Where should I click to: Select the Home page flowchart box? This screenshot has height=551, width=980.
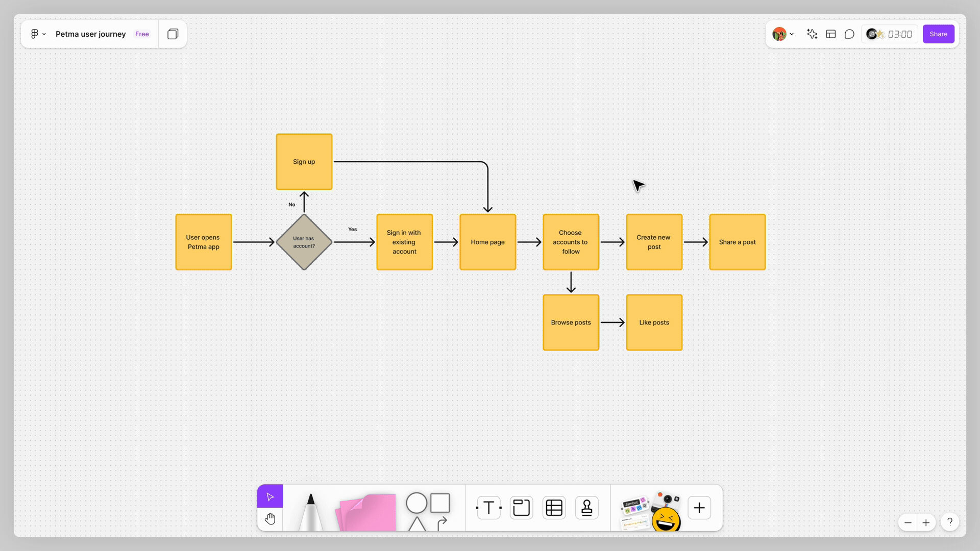point(487,242)
